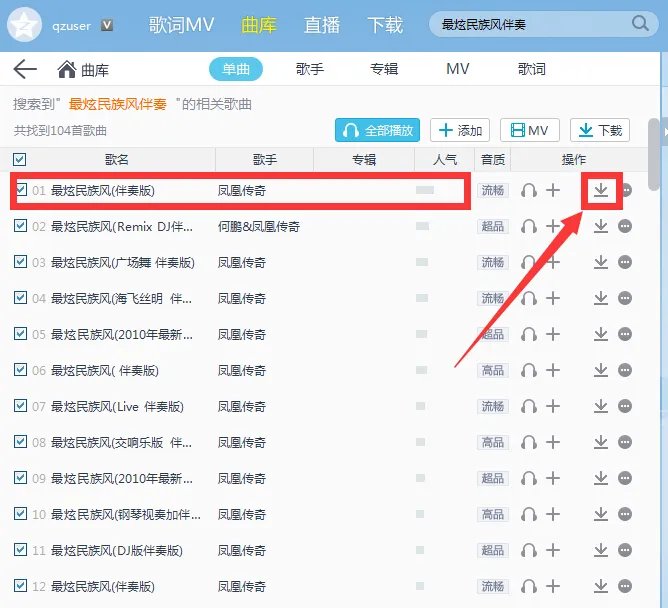Screen dimensions: 668x608
Task: Listen to song 05 via headphone icon
Action: click(529, 334)
